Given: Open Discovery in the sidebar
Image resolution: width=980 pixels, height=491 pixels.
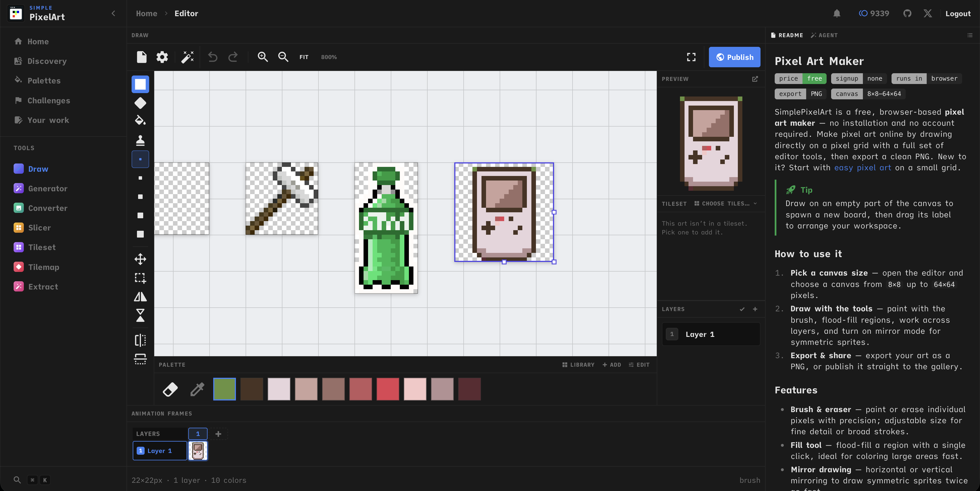Looking at the screenshot, I should coord(47,61).
